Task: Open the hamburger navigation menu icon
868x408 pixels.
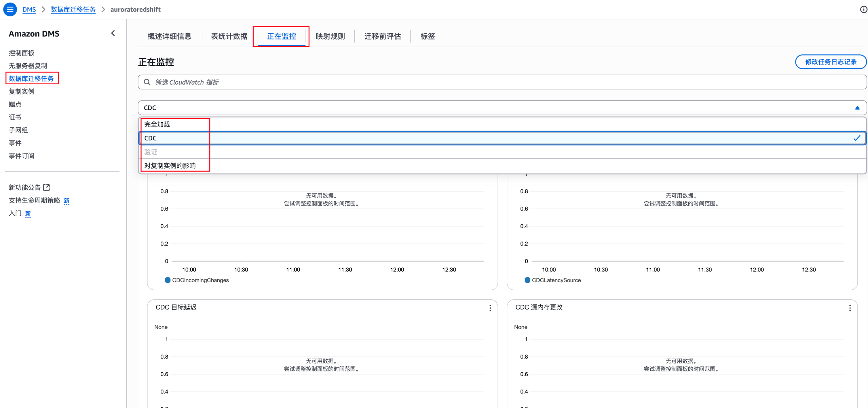Action: click(x=10, y=10)
